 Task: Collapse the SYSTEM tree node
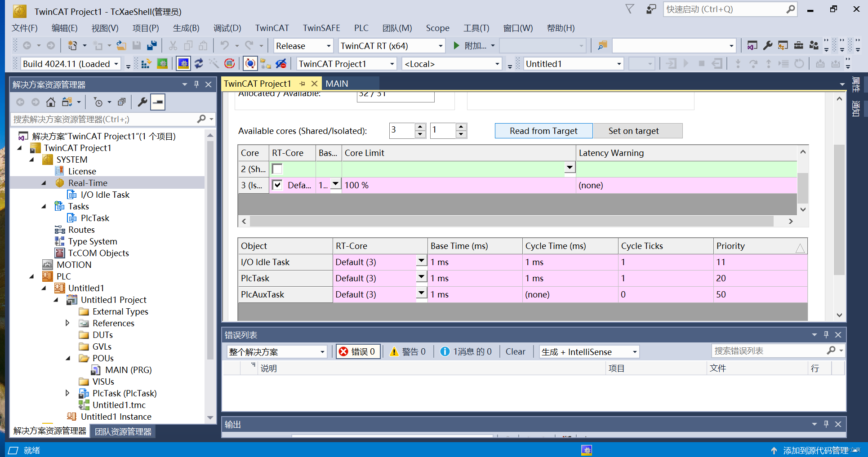(31, 160)
